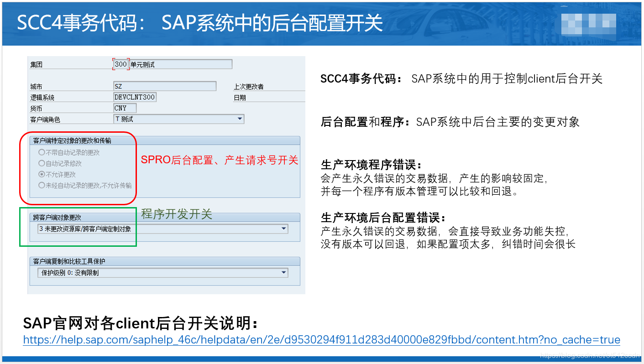Screen dimensions: 644x364
Task: Click the text SAP官网对各client后台开关说明：
Action: tap(141, 323)
